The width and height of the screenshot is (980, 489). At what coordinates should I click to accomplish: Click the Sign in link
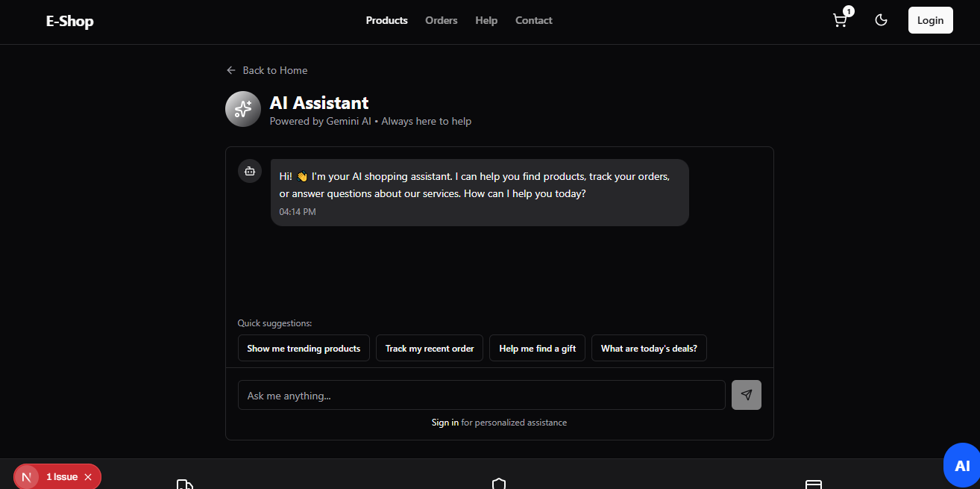[445, 423]
